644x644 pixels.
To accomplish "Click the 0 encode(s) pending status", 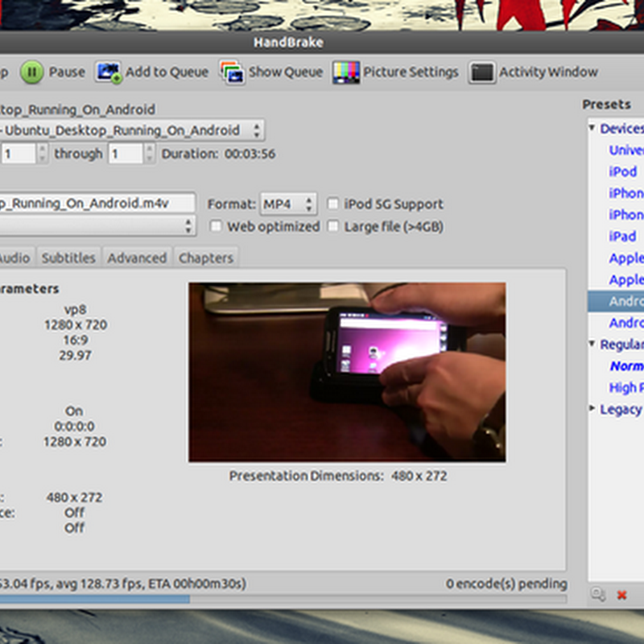I will point(506,584).
